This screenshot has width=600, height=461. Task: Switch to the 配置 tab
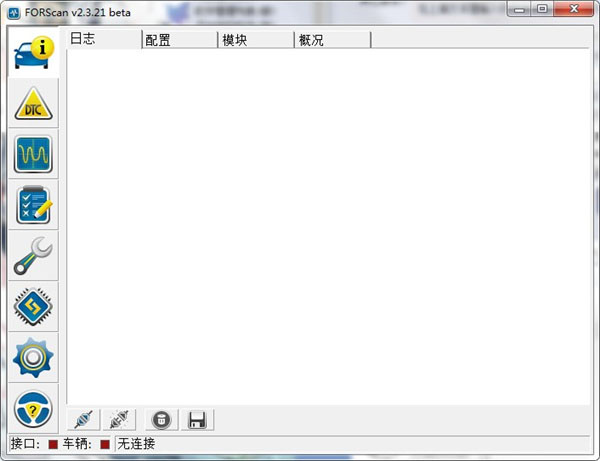coord(179,40)
